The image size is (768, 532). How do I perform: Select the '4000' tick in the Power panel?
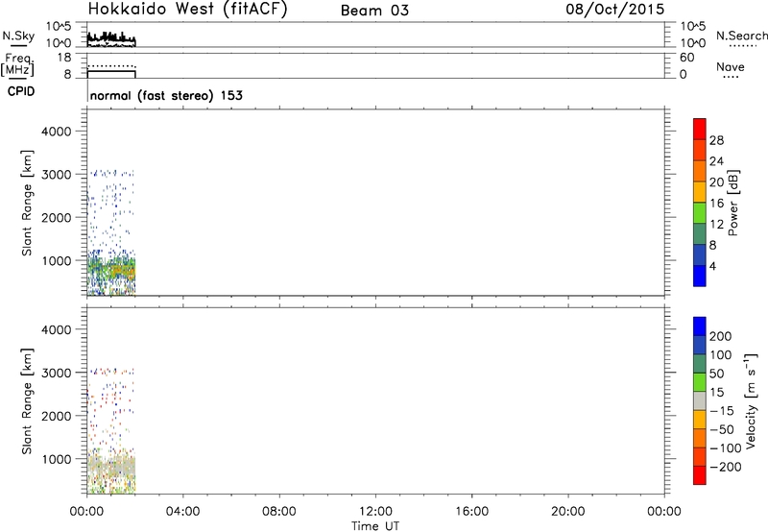[57, 132]
